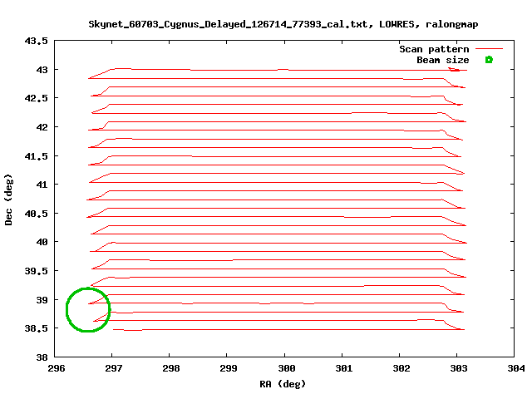
Task: Click the 40 Dec axis tick label
Action: pyautogui.click(x=42, y=242)
